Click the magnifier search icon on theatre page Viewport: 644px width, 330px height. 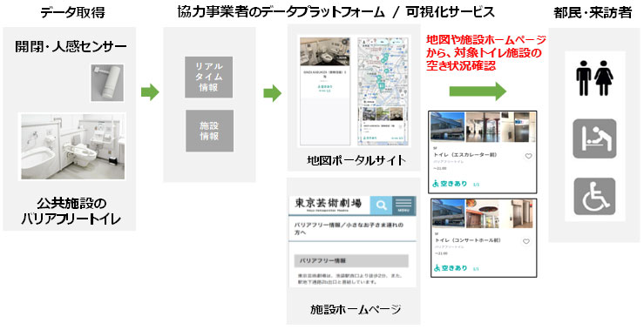coord(381,205)
